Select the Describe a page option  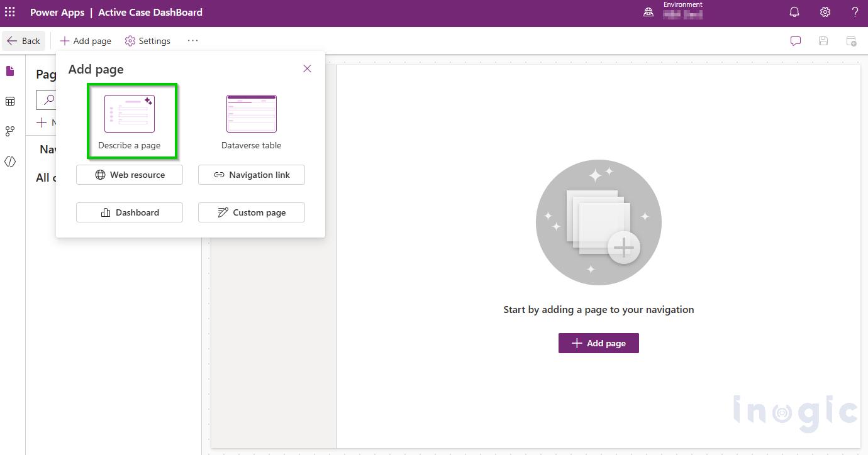pos(130,121)
